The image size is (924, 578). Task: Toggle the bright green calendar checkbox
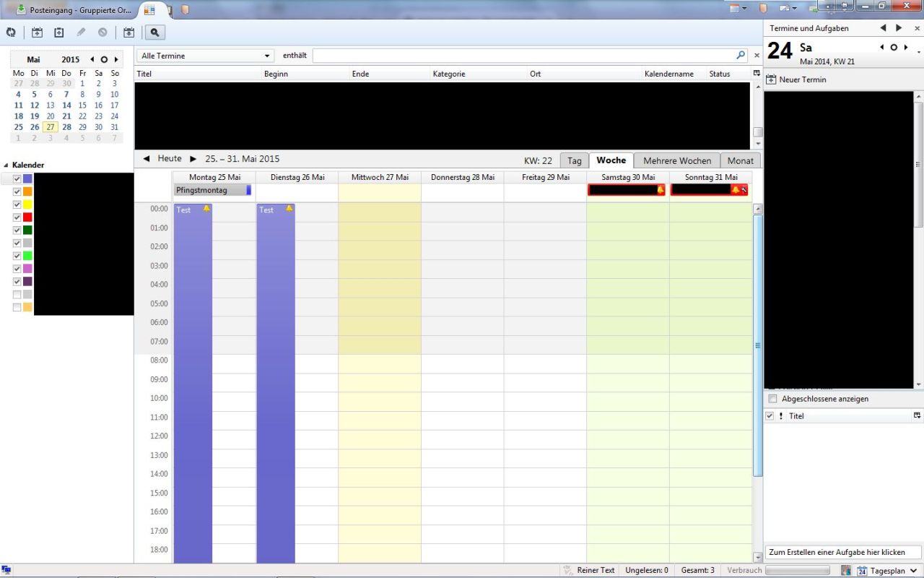[x=17, y=256]
